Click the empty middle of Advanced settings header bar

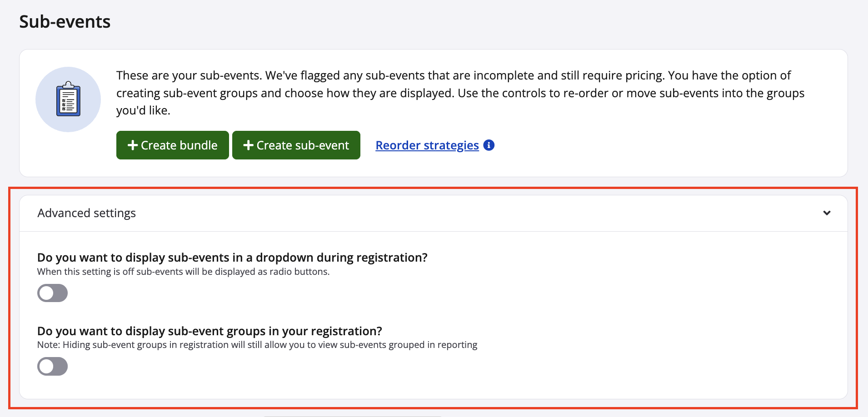[454, 213]
